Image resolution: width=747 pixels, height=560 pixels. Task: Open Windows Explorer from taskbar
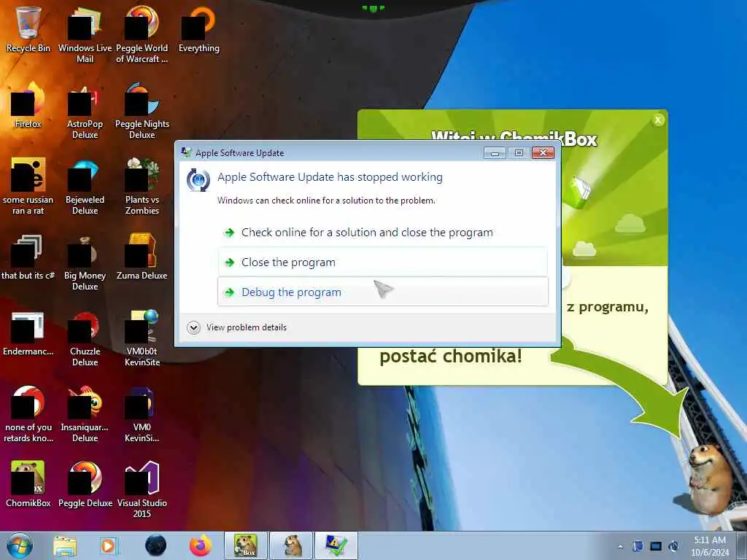(65, 545)
